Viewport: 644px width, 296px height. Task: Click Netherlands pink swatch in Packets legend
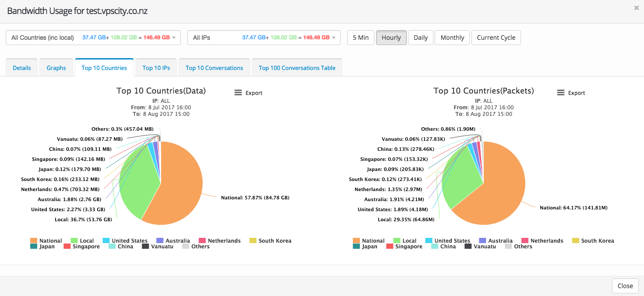tap(525, 240)
